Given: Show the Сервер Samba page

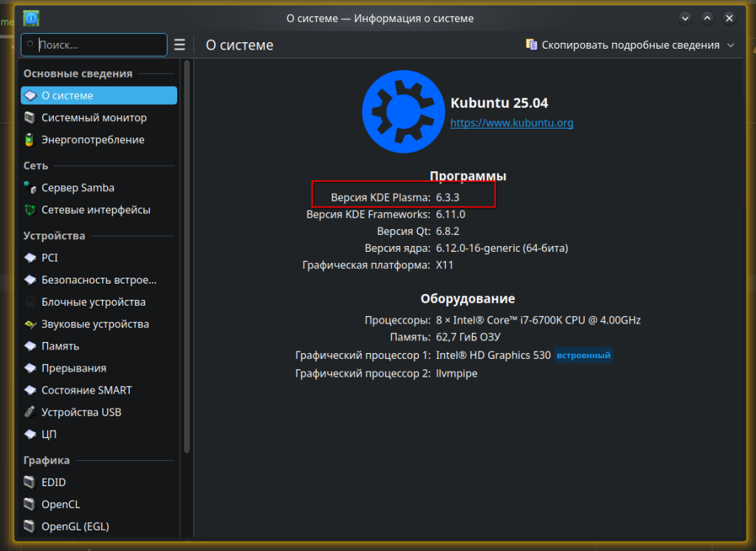Looking at the screenshot, I should click(99, 188).
